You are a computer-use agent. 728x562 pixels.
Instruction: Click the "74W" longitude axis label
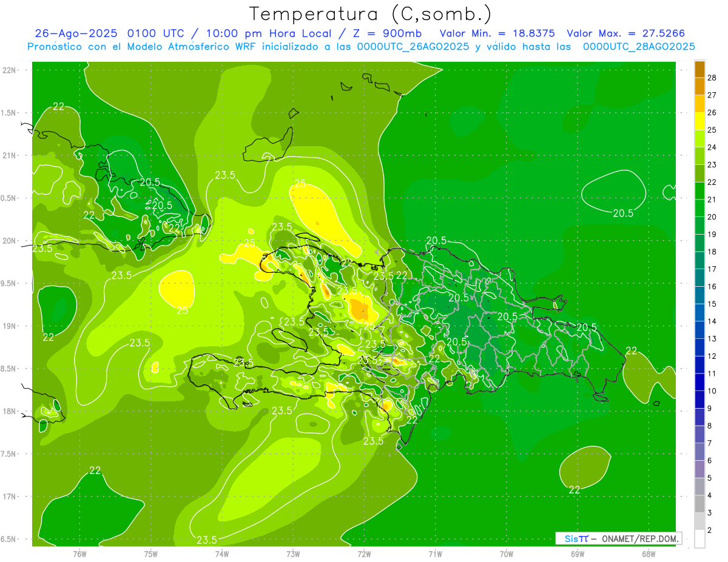[221, 554]
